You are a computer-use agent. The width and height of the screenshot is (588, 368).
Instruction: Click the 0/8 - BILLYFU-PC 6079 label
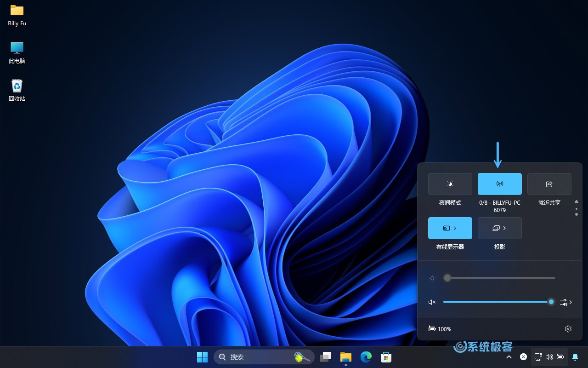tap(500, 206)
